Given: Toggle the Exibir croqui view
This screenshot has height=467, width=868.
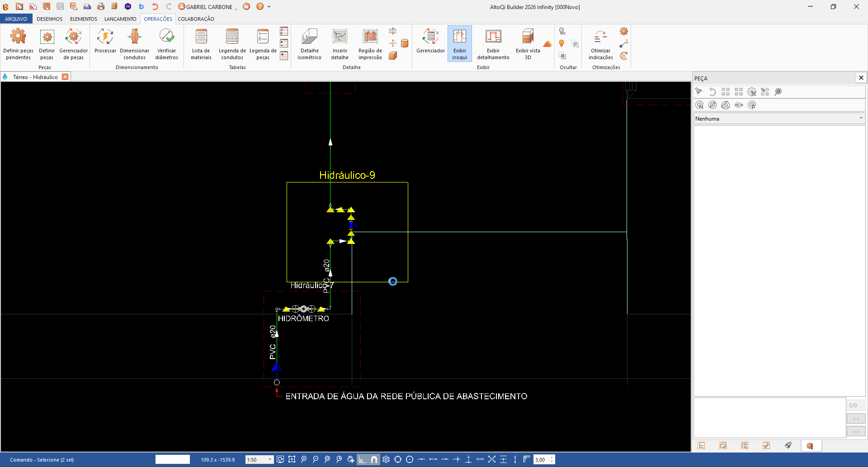Looking at the screenshot, I should [459, 43].
